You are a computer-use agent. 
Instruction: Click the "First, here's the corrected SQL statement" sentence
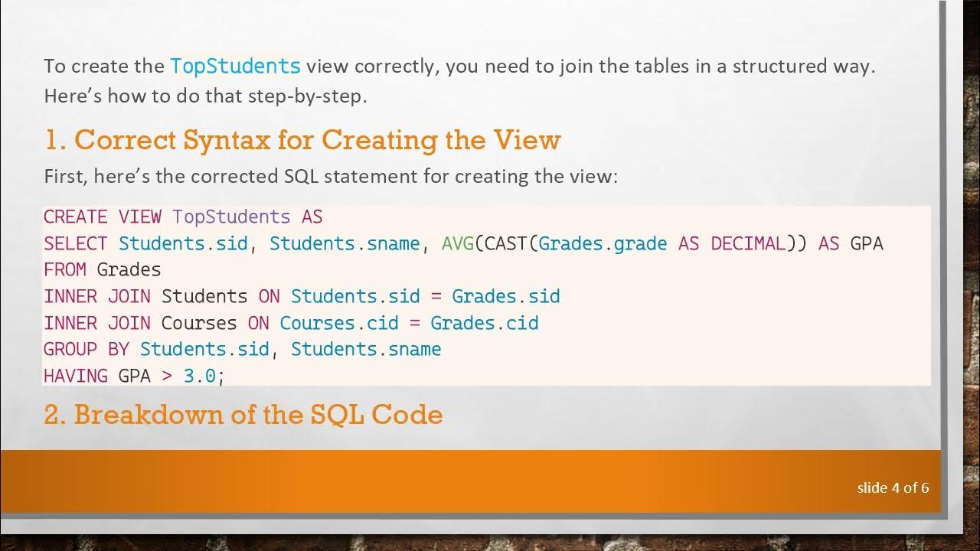[330, 177]
